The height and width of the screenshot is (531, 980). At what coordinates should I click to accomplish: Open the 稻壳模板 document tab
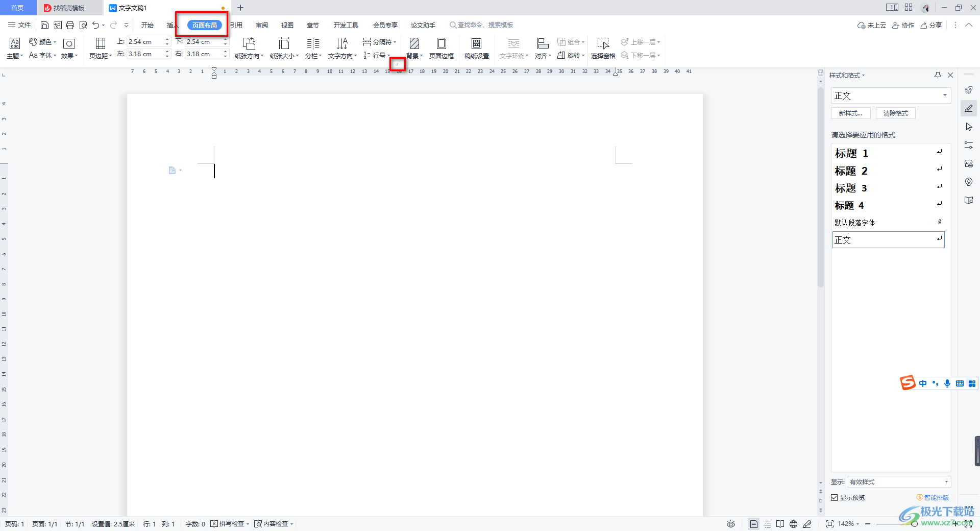point(69,8)
